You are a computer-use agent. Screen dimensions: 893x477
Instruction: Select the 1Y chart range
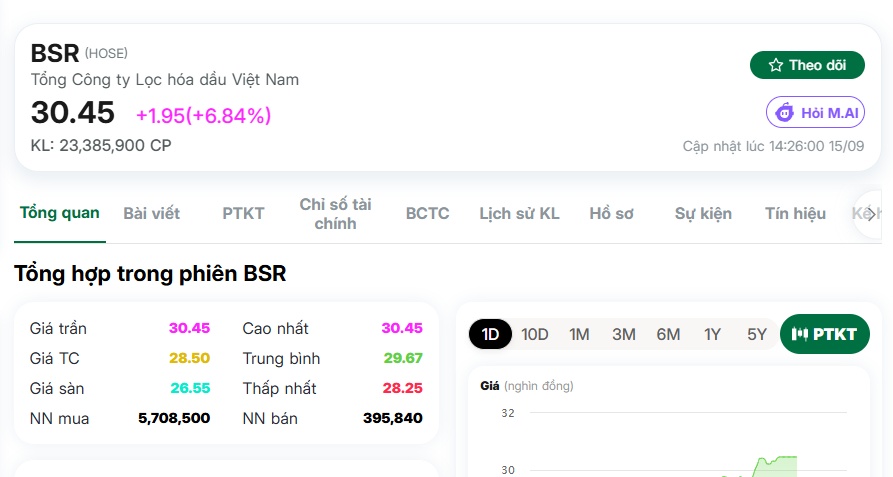[x=712, y=334]
